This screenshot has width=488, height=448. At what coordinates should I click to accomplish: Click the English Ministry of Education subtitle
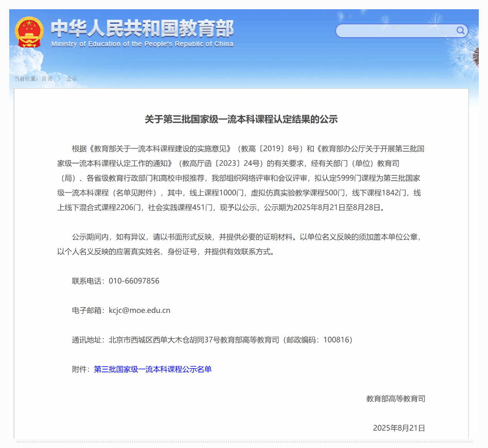tap(142, 44)
